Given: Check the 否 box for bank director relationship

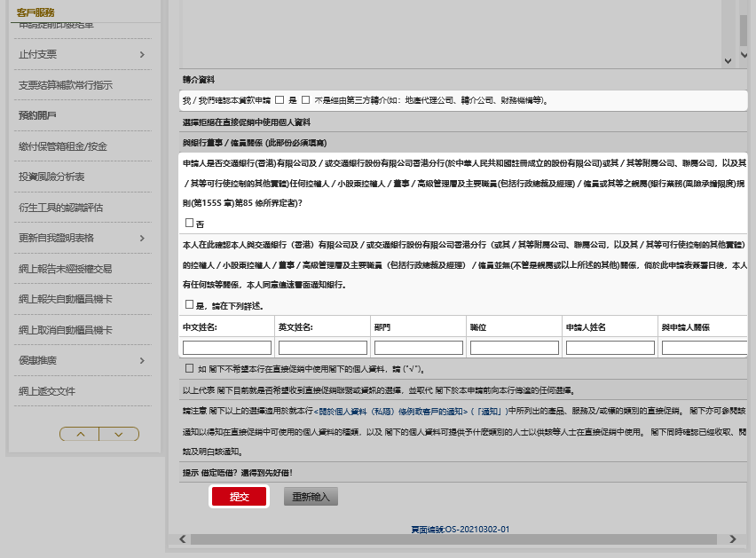Looking at the screenshot, I should point(189,223).
